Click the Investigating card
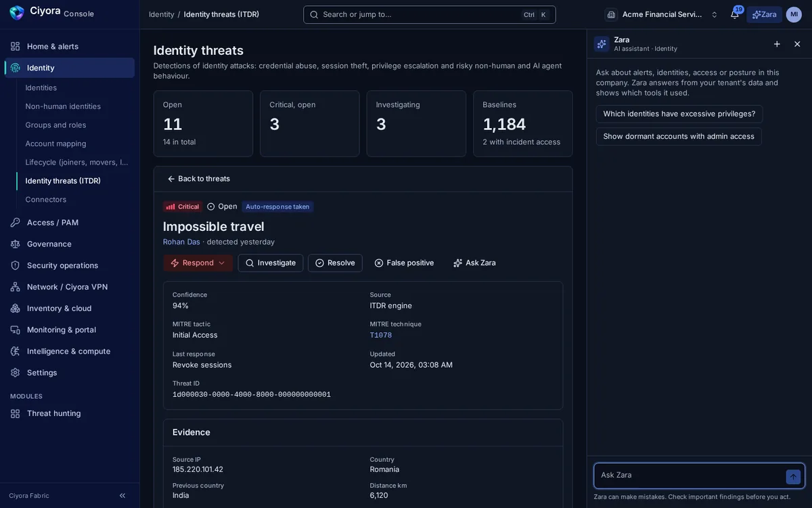Screen dimensions: 812x508 pyautogui.click(x=416, y=124)
